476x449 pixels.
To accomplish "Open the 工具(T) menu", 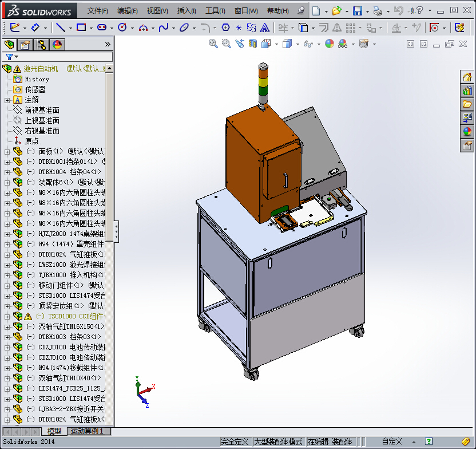I will pos(215,11).
